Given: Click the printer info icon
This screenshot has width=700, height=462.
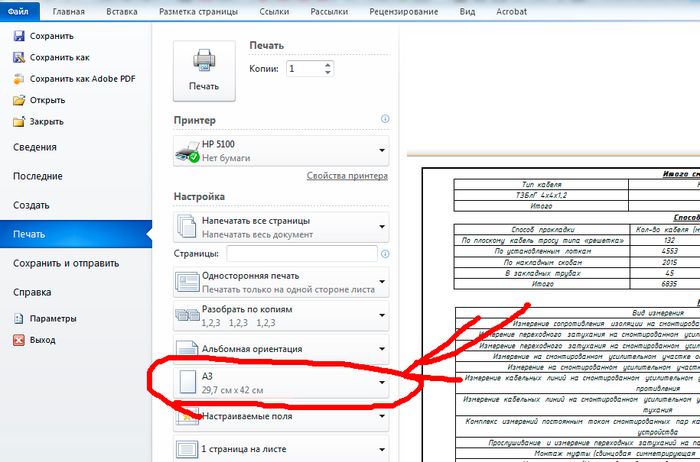Looking at the screenshot, I should click(x=385, y=119).
